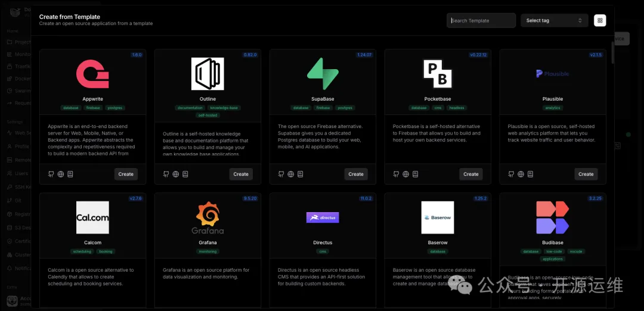Click the cms tag on Directus
Screen dimensions: 644x311
[323, 251]
